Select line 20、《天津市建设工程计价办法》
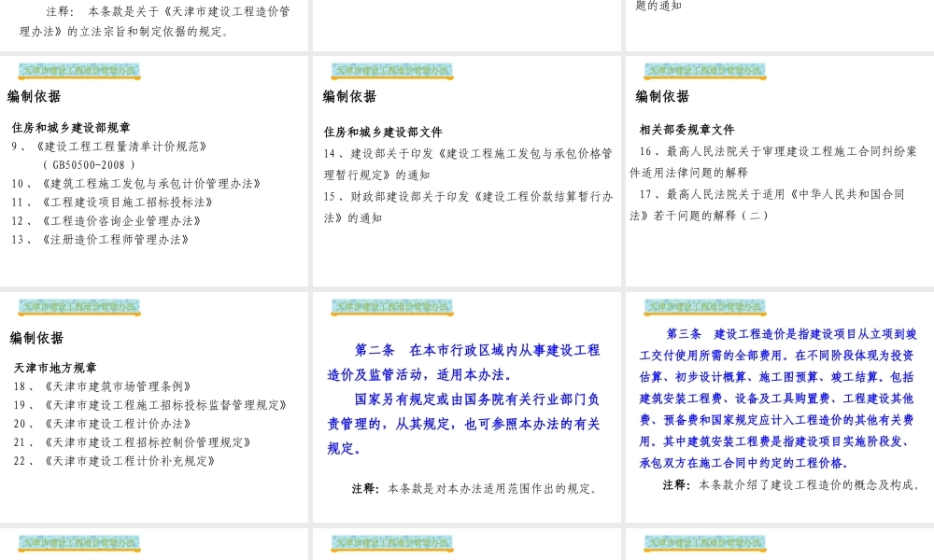Image resolution: width=934 pixels, height=560 pixels. coord(103,424)
